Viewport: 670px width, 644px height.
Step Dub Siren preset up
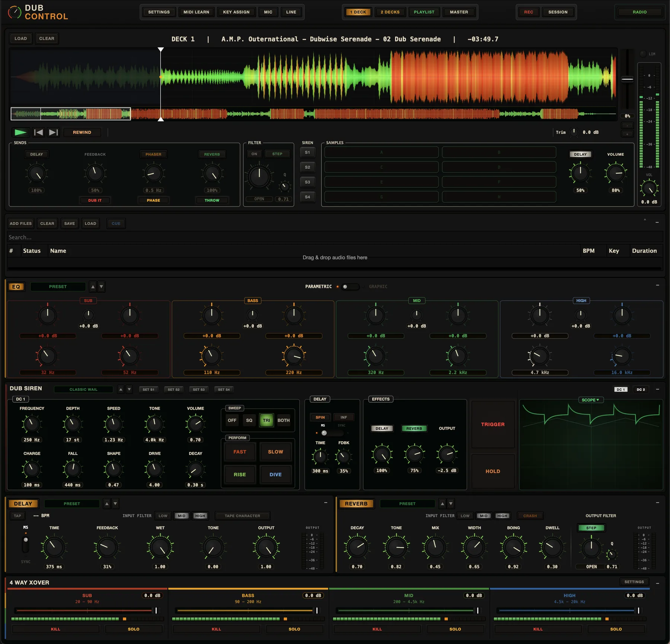pyautogui.click(x=121, y=390)
